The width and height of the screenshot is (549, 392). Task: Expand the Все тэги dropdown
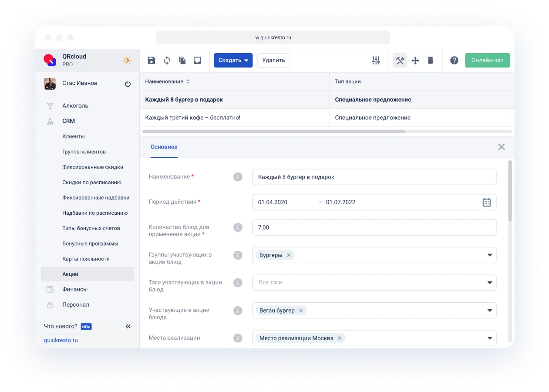tap(489, 283)
